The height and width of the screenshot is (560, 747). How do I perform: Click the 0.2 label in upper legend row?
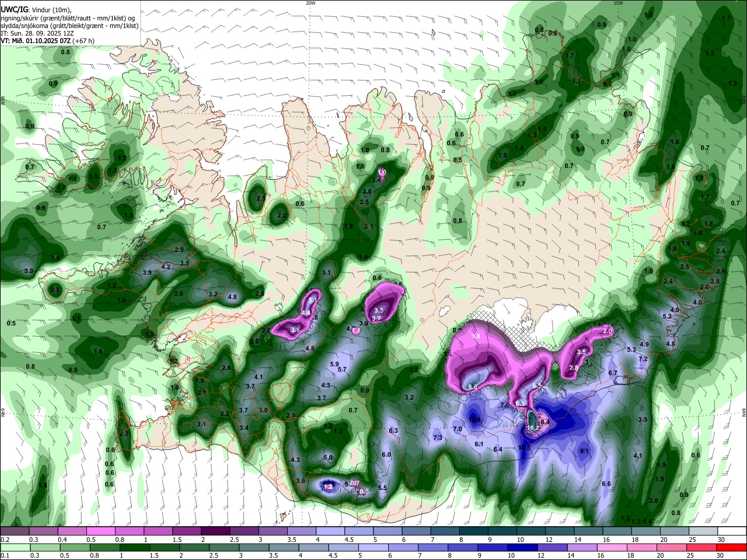4,540
